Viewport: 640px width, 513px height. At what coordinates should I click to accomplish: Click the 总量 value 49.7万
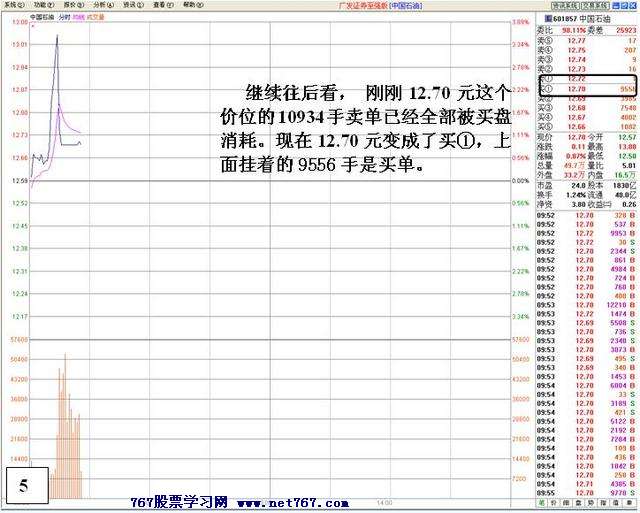pyautogui.click(x=576, y=165)
